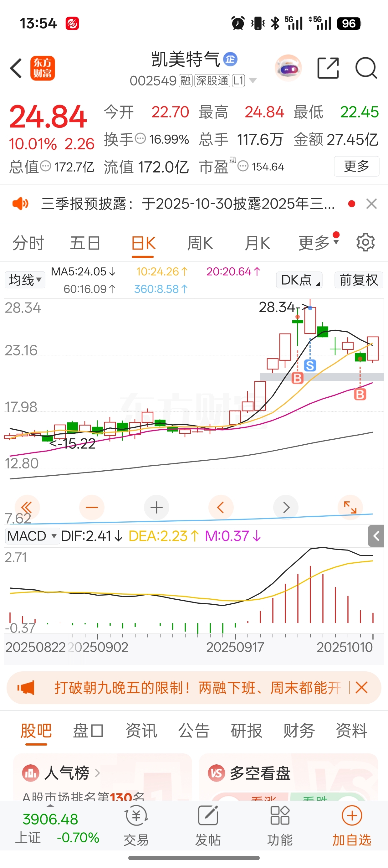Open the 研报 section tab
This screenshot has height=868, width=388.
click(x=246, y=731)
